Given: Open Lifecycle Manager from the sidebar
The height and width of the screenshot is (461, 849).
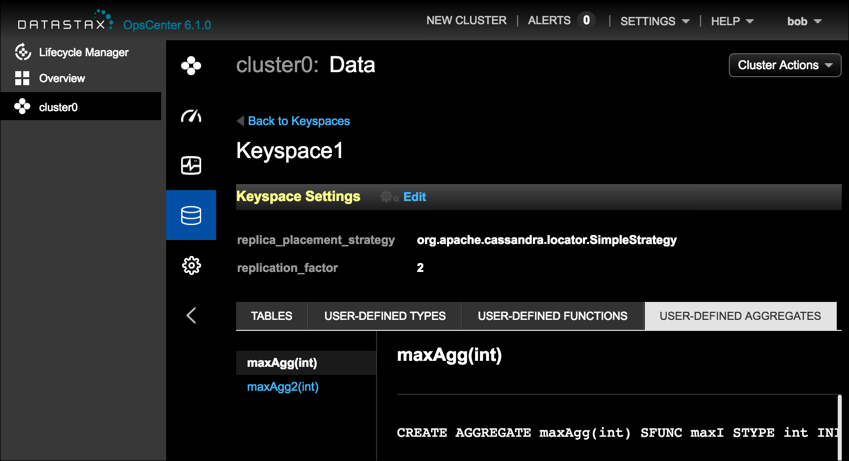Looking at the screenshot, I should pos(84,53).
